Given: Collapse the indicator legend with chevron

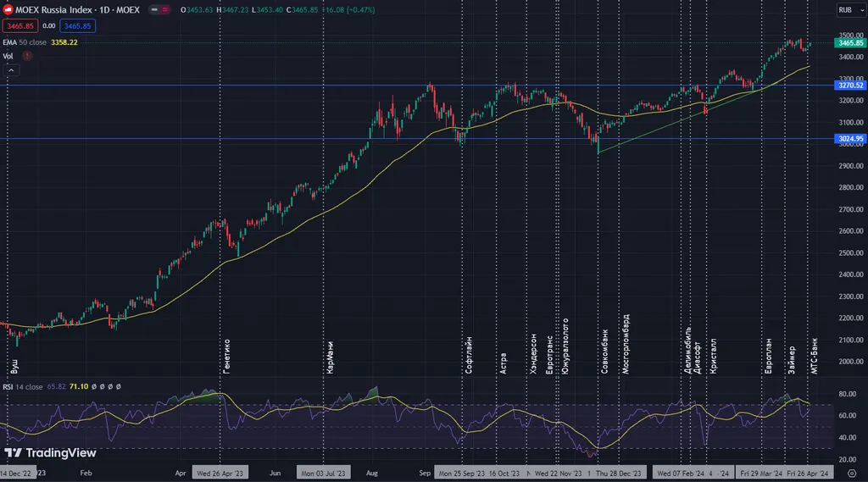Looking at the screenshot, I should (11, 70).
